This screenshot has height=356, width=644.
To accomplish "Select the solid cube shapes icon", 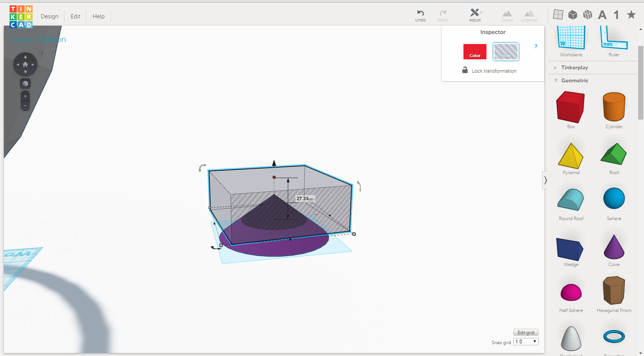I will (573, 15).
